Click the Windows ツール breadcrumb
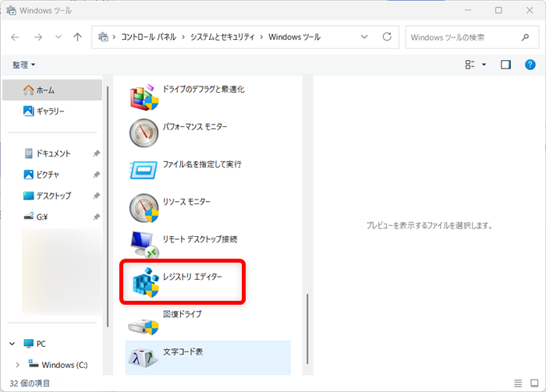The height and width of the screenshot is (392, 546). pos(294,37)
